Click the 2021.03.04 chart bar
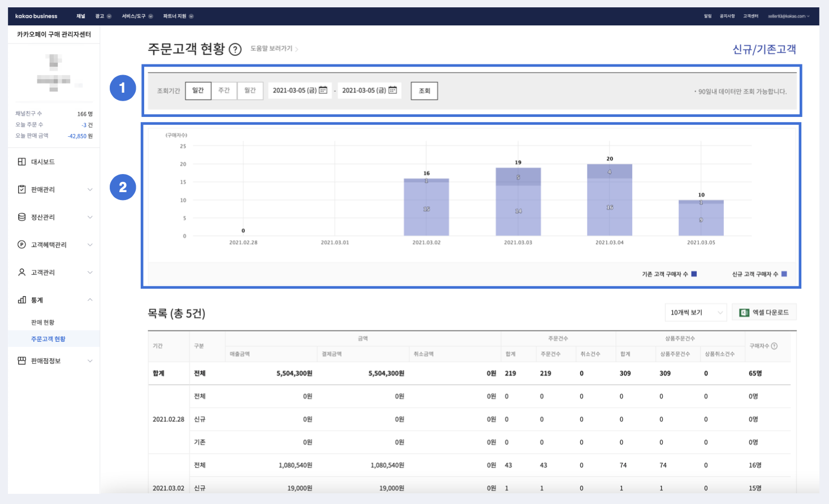Viewport: 829px width, 504px height. pos(610,200)
